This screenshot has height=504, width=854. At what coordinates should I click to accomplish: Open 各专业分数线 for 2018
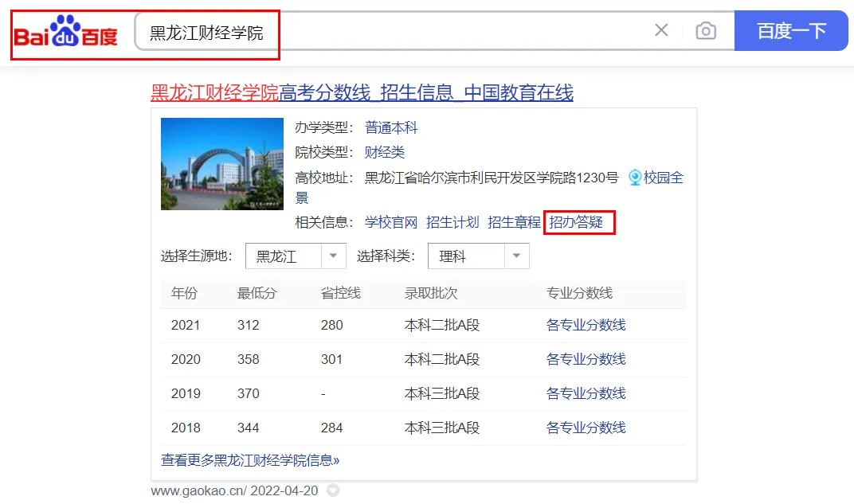point(586,428)
